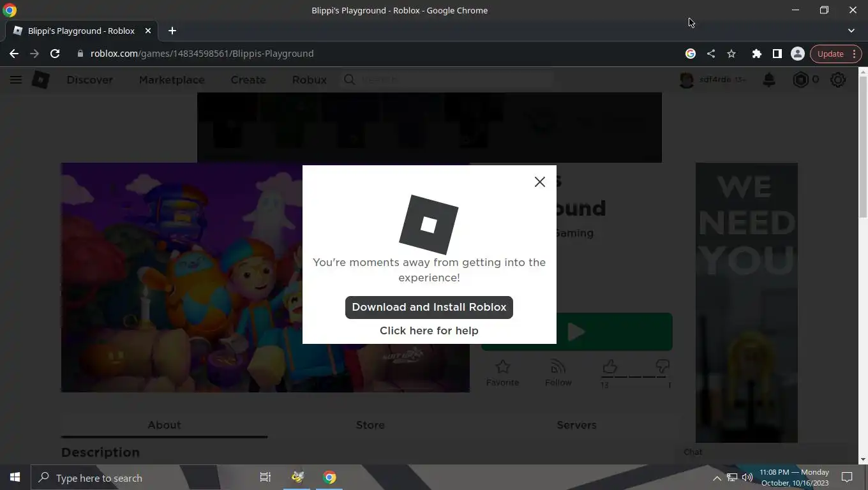
Task: Reload the page
Action: 55,54
